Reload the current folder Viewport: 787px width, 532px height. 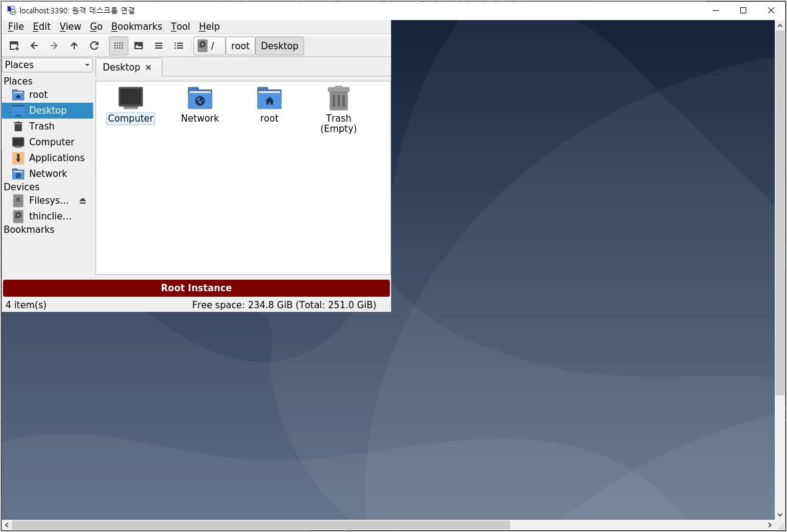pyautogui.click(x=94, y=46)
